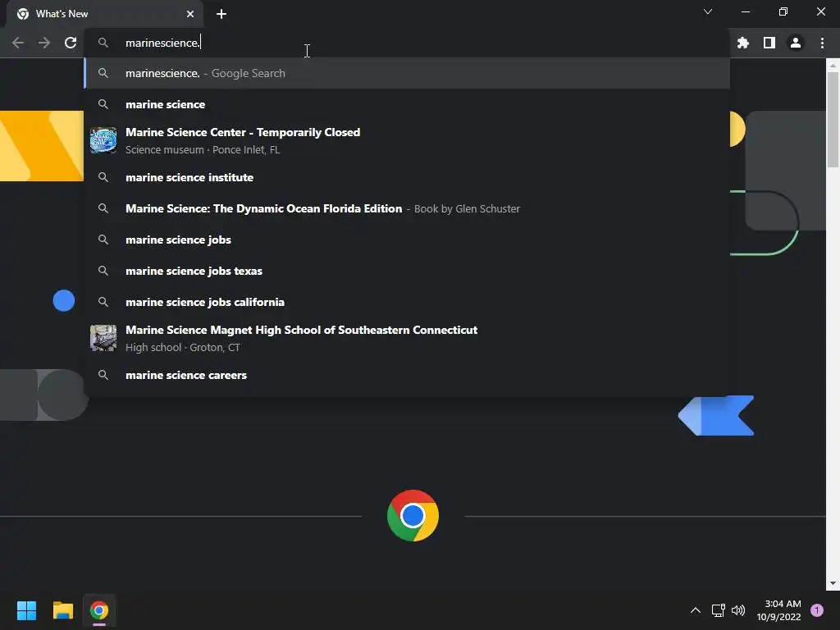Select 'Marine Science Center - Temporarily Closed'
Image resolution: width=840 pixels, height=630 pixels.
point(407,140)
